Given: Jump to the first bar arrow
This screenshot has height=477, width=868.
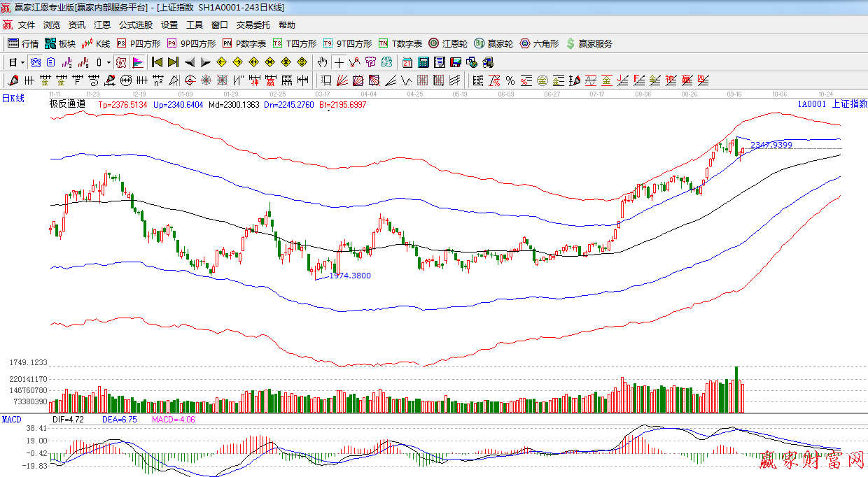Looking at the screenshot, I should [x=157, y=62].
